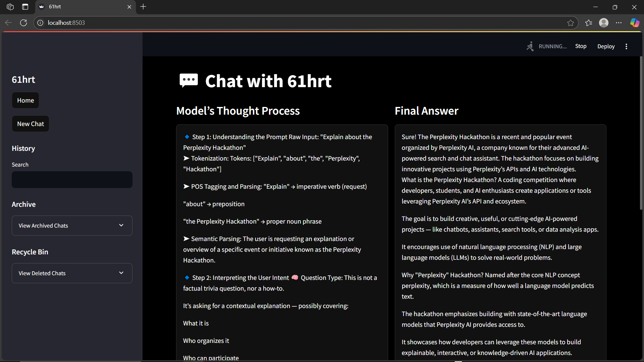
Task: Click the History Search input field
Action: 72,180
